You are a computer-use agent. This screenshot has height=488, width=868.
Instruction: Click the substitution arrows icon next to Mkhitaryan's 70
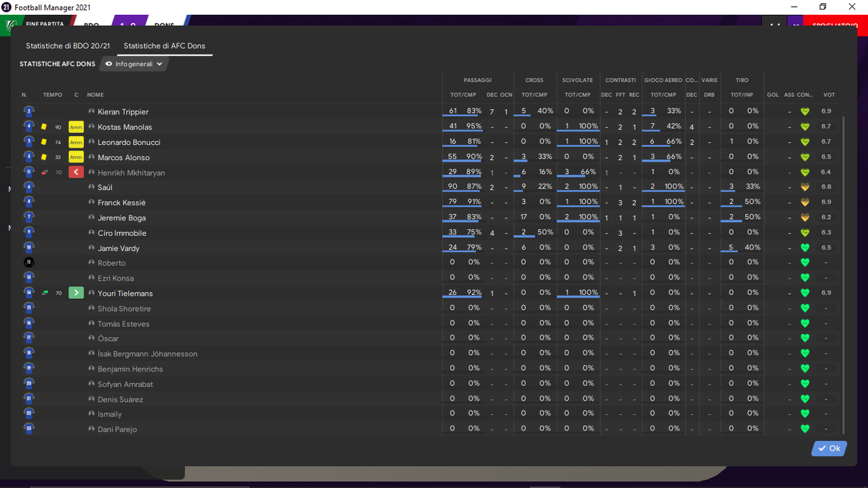coord(45,171)
